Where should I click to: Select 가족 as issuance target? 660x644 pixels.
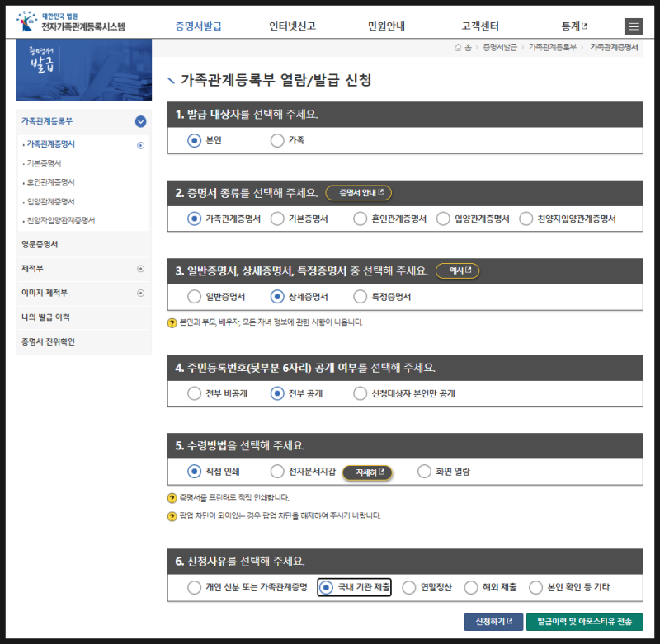(x=277, y=140)
